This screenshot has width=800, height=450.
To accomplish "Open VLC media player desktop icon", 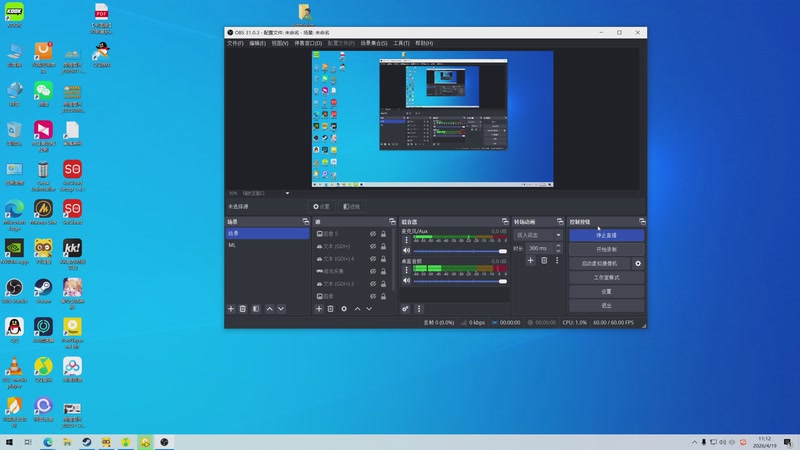I will point(14,372).
